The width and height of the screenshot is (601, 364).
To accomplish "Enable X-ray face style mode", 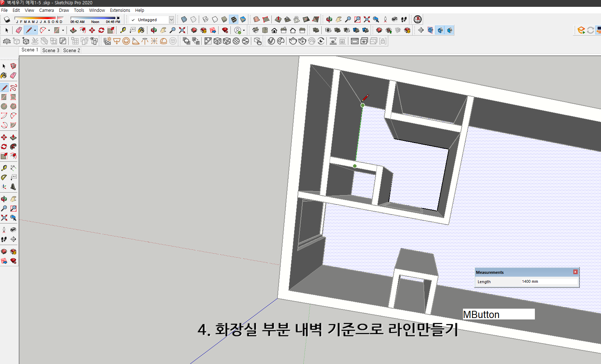I will point(184,19).
